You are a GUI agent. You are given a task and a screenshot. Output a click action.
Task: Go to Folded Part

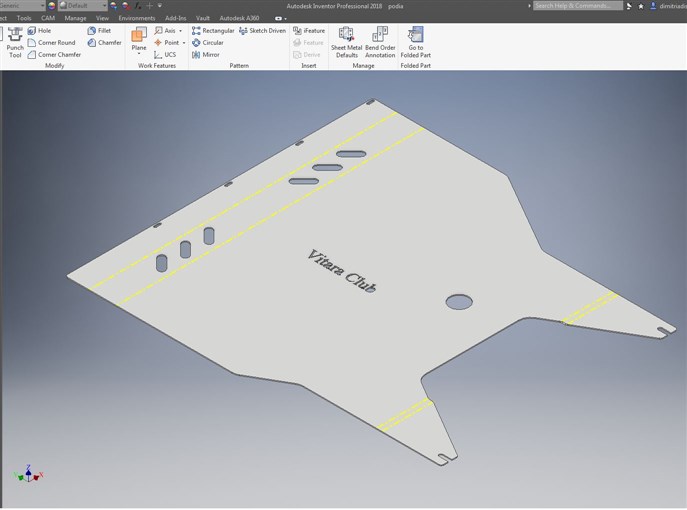416,42
